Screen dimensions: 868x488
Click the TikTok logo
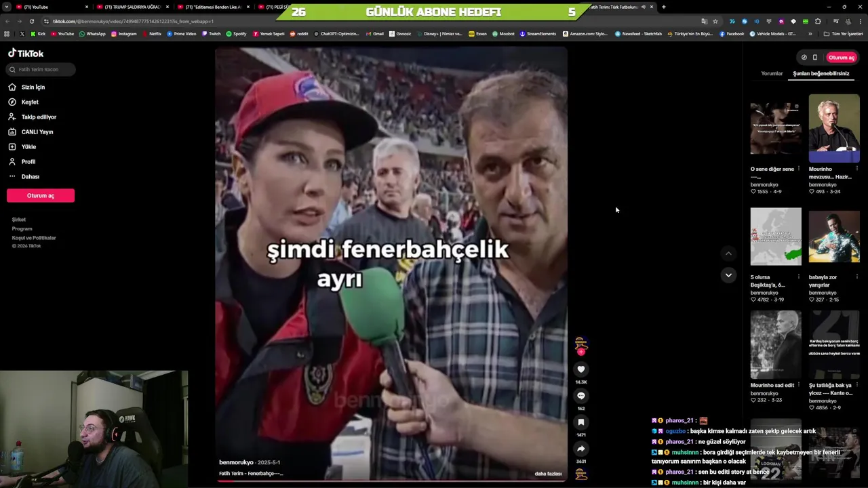[26, 53]
